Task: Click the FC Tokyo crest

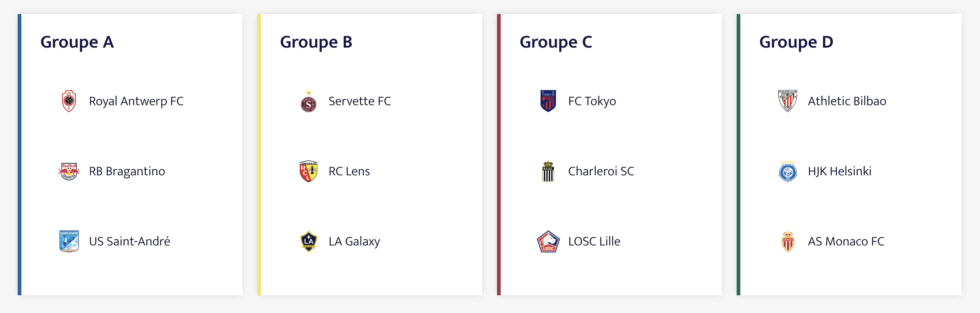Action: 548,101
